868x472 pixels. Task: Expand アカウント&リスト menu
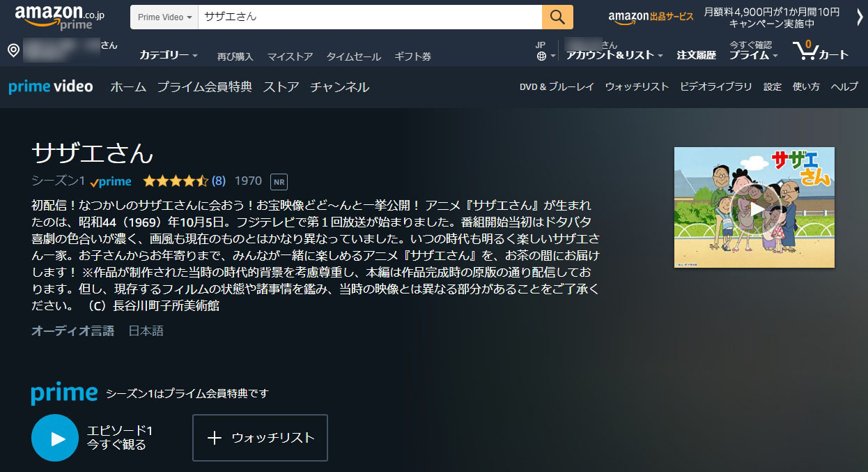pos(614,55)
